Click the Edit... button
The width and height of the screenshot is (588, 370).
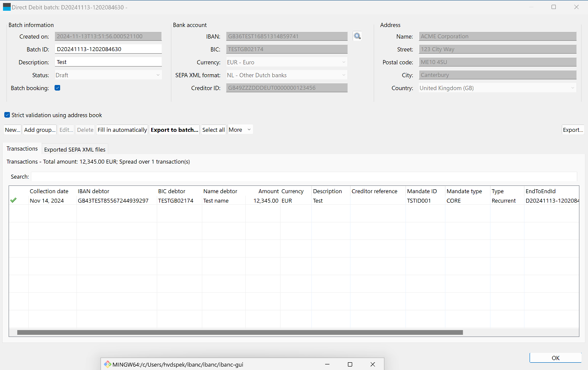(66, 130)
